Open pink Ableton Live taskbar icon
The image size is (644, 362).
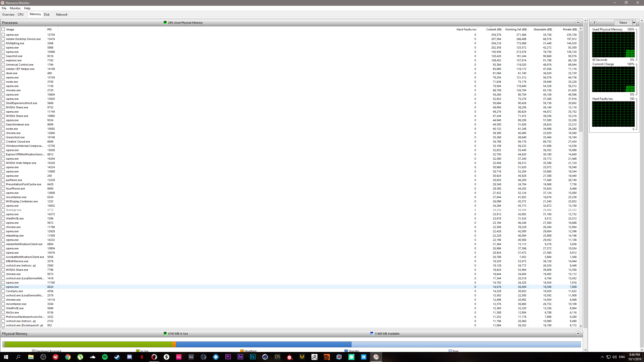(x=179, y=357)
